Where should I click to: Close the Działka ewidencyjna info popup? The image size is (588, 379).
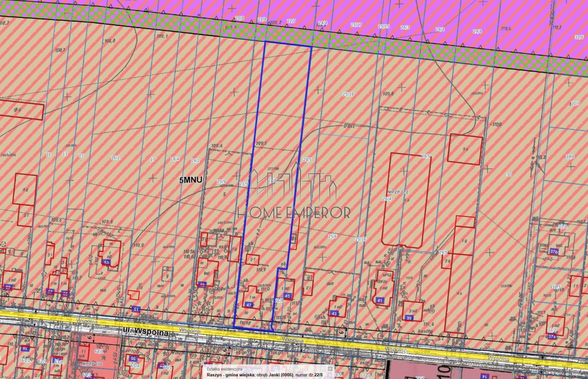click(330, 368)
